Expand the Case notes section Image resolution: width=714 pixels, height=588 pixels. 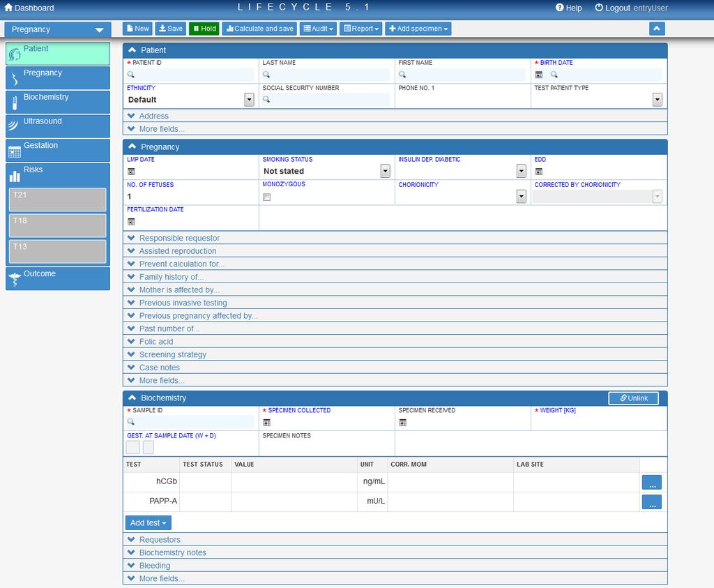[395, 368]
